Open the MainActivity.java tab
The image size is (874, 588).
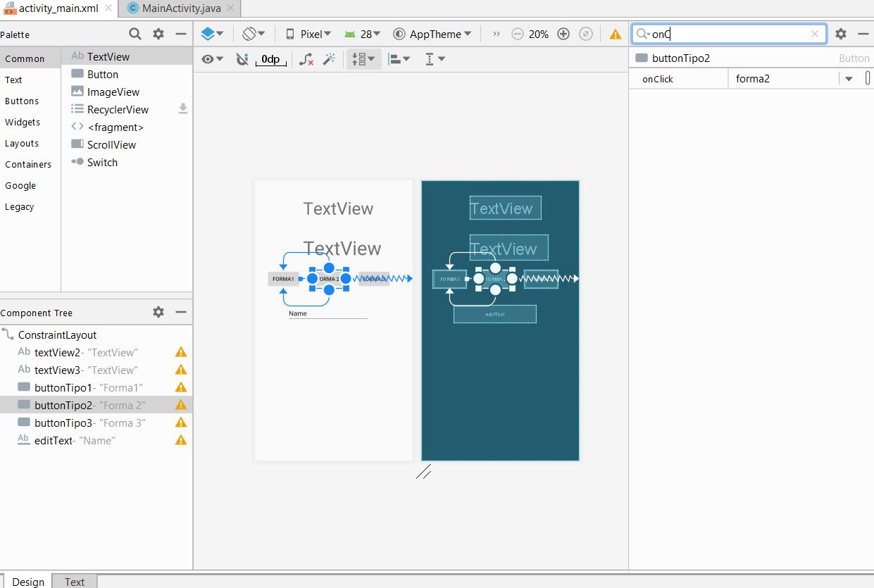coord(181,8)
